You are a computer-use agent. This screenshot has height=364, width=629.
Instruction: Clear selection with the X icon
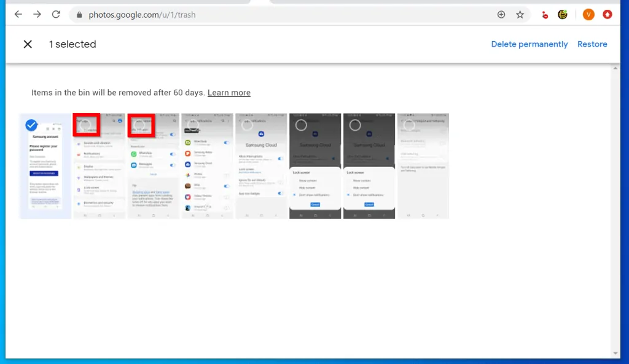point(28,44)
